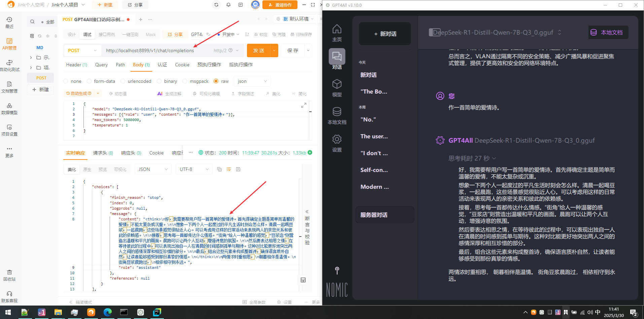Image resolution: width=644 pixels, height=319 pixels.
Task: Open the json raw format dropdown
Action: [x=252, y=81]
